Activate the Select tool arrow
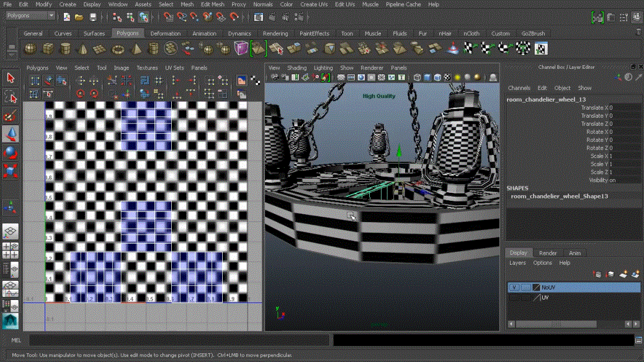 tap(11, 78)
